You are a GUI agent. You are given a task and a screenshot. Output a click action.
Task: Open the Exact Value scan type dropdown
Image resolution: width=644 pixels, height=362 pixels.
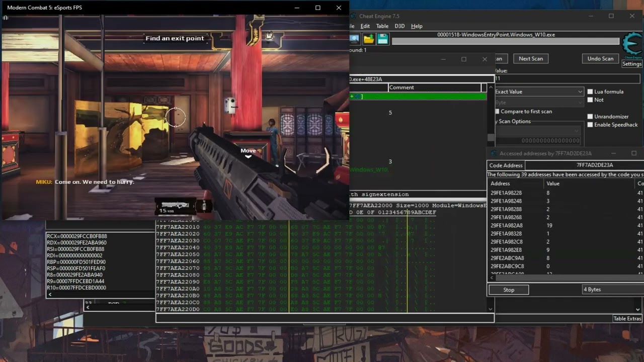(539, 92)
